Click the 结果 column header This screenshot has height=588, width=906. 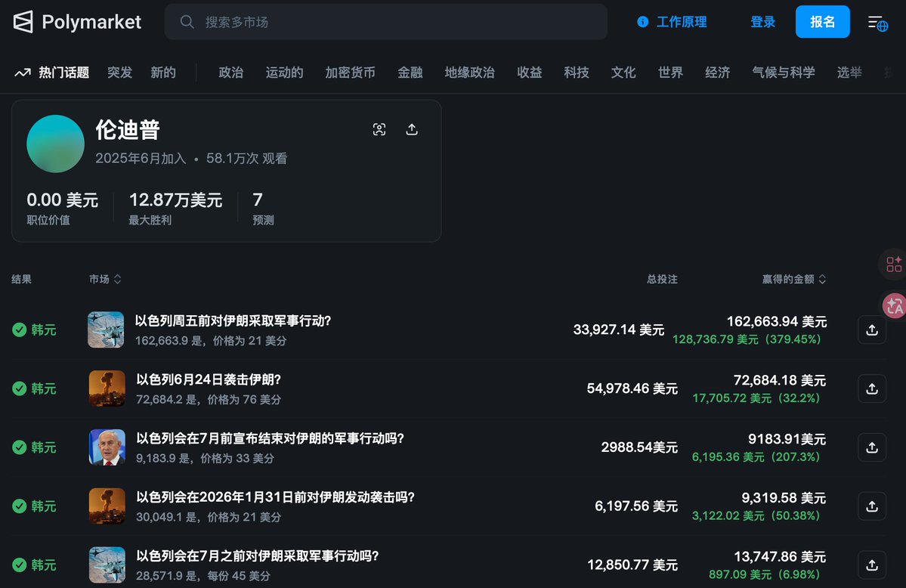[x=21, y=279]
